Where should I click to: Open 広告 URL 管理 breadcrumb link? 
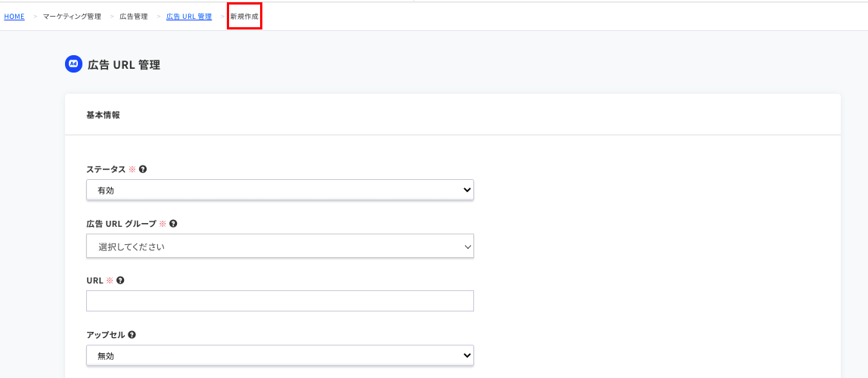(189, 17)
